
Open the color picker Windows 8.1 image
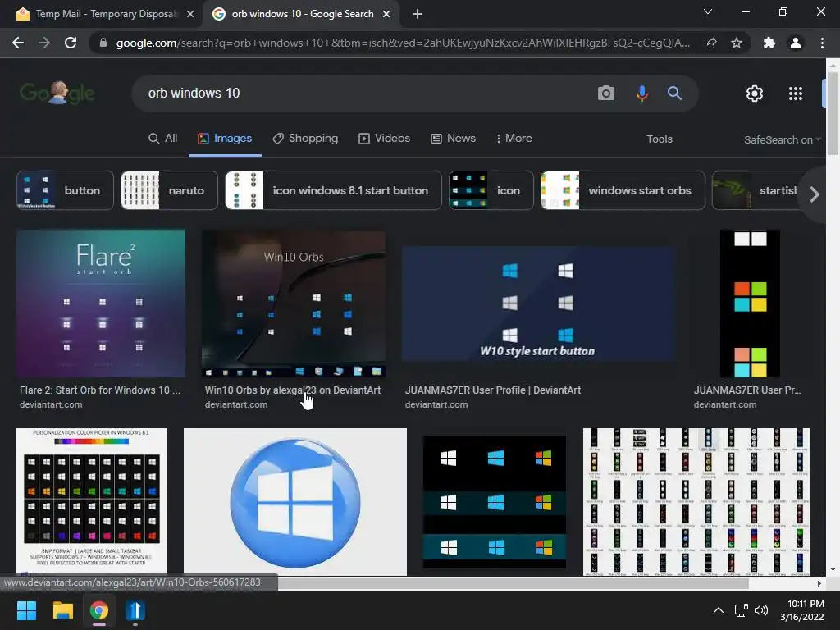(x=92, y=501)
